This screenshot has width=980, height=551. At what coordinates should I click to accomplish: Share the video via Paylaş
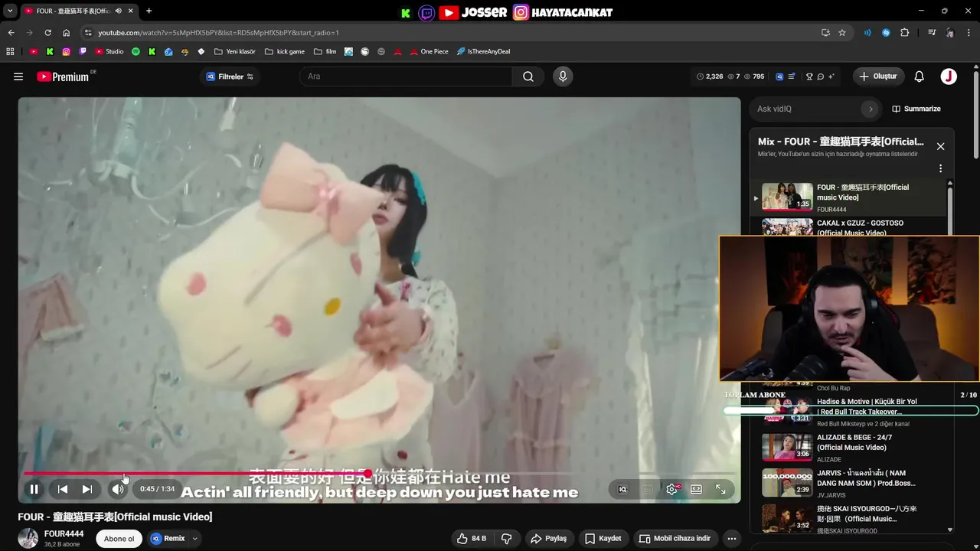(x=548, y=539)
